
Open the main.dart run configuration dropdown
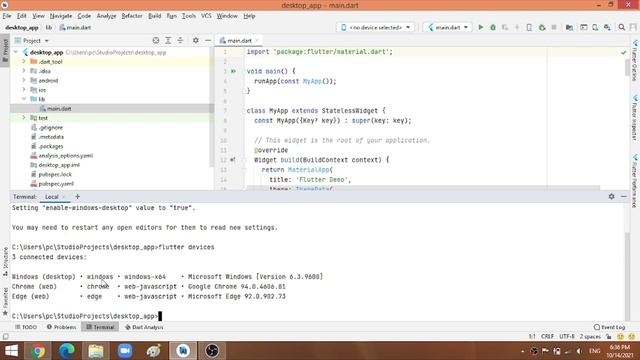coord(448,27)
